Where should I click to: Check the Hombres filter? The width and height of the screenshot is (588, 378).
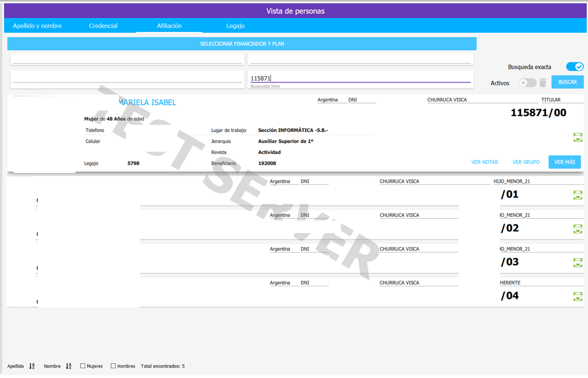(x=113, y=365)
